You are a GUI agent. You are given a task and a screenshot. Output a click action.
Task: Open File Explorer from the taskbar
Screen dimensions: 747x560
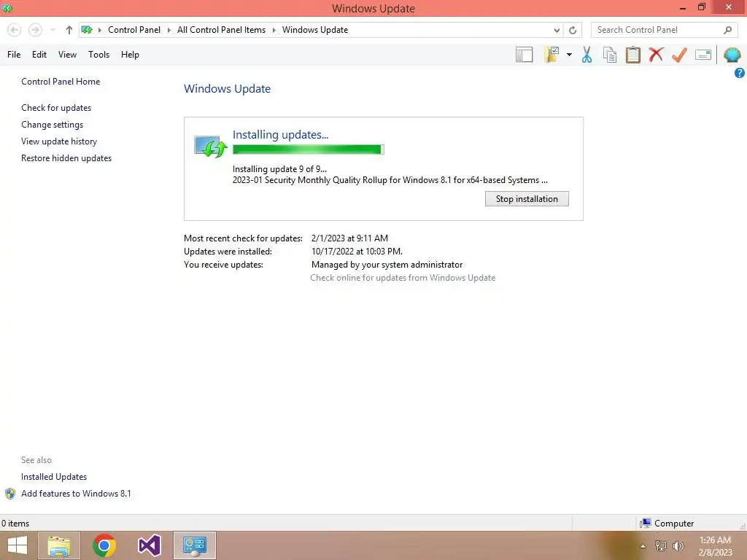pos(59,545)
